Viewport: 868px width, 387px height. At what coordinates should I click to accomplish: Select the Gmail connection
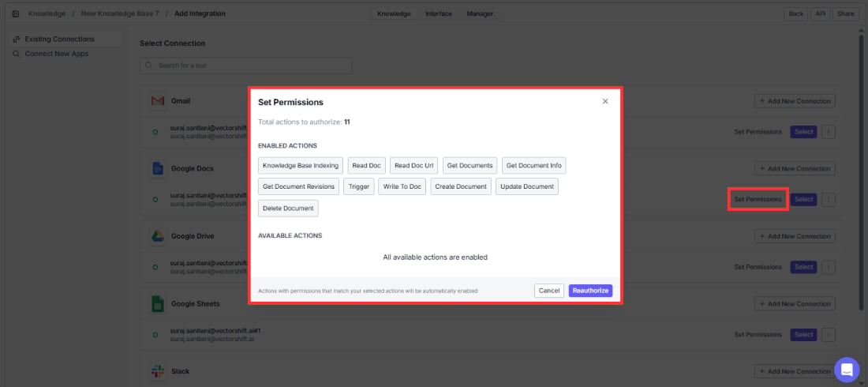coord(803,132)
